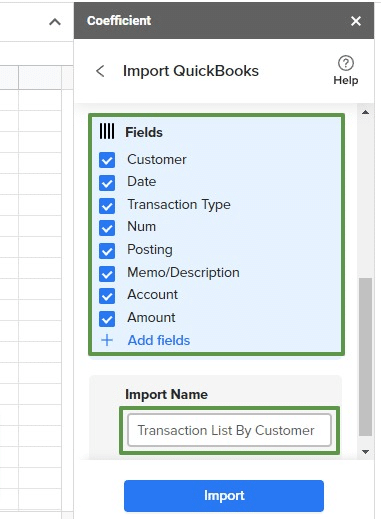Image resolution: width=381 pixels, height=519 pixels.
Task: Click the Account field label
Action: 152,295
